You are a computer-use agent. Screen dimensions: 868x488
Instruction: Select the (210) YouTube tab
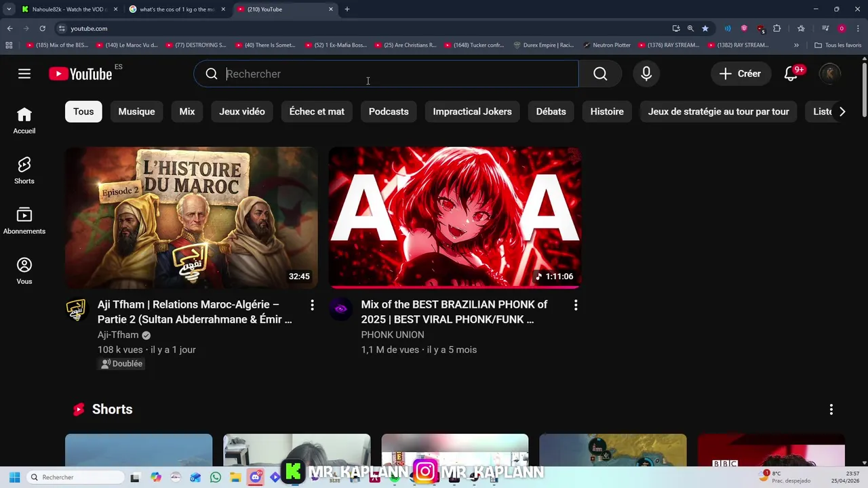click(x=285, y=9)
